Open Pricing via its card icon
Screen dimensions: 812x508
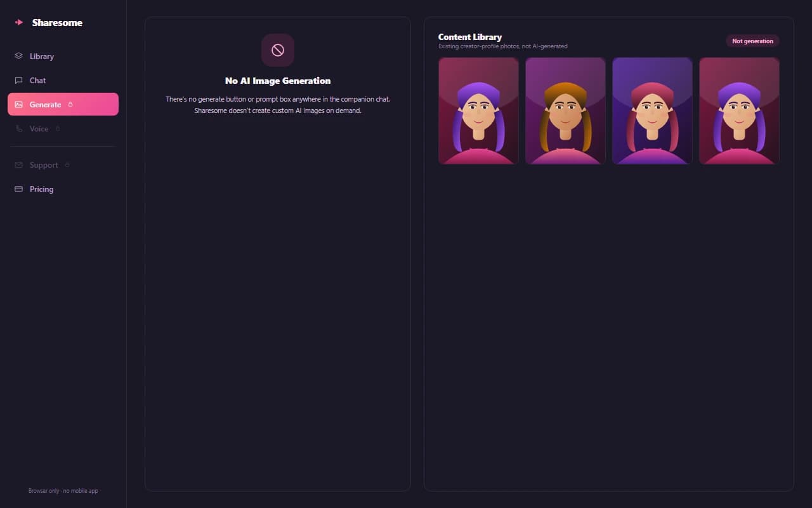[x=19, y=189]
